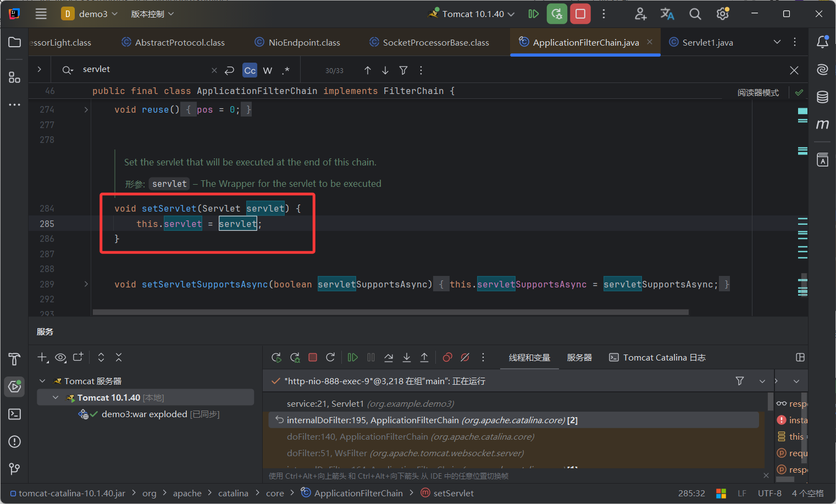This screenshot has height=504, width=836.
Task: Click the Mute Breakpoints icon in debugger
Action: click(x=465, y=357)
